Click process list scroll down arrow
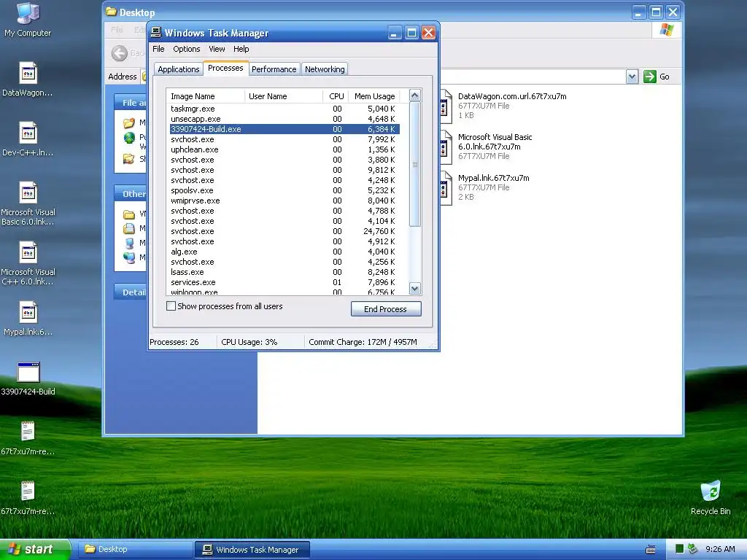The height and width of the screenshot is (560, 747). coord(414,289)
